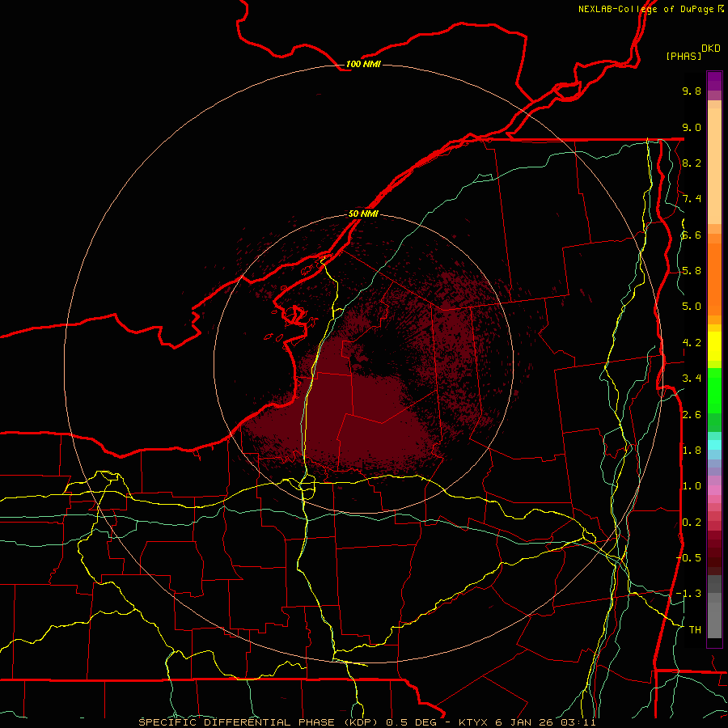
Task: Select the 1.0 legend value
Action: (692, 486)
